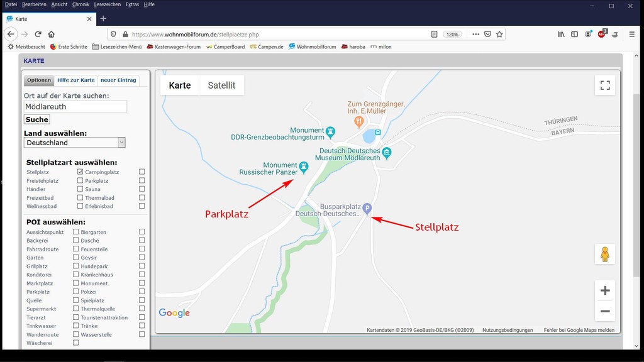The height and width of the screenshot is (362, 644).
Task: Open the Extras menu
Action: click(132, 4)
